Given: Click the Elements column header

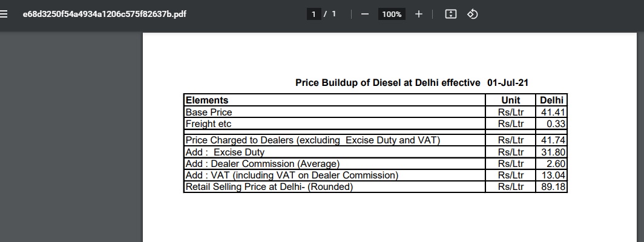Looking at the screenshot, I should coord(206,100).
